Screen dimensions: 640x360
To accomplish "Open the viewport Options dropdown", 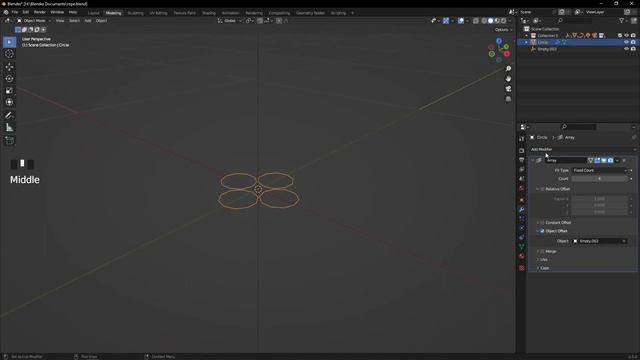I will coord(503,29).
